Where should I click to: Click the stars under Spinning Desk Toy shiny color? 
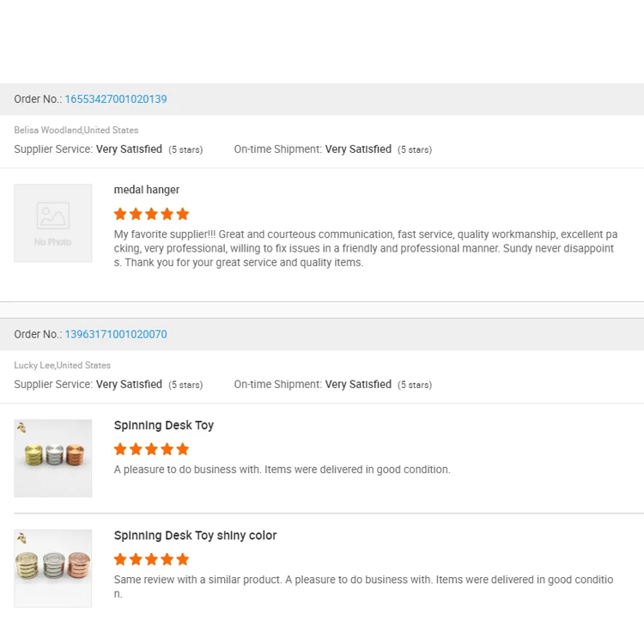pos(151,559)
